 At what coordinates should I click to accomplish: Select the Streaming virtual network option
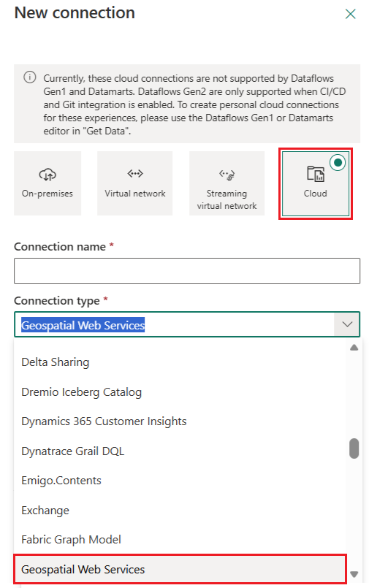227,183
